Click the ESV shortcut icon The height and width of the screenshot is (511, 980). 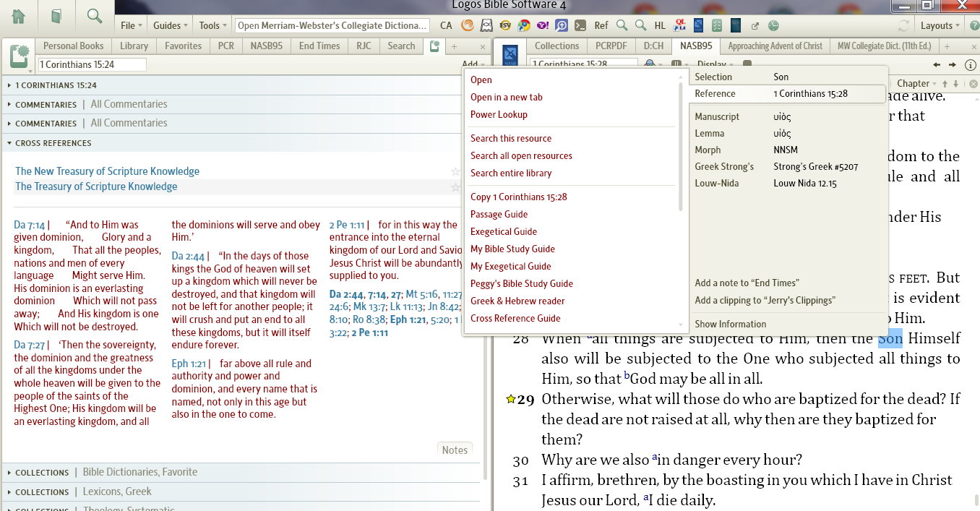tap(505, 25)
